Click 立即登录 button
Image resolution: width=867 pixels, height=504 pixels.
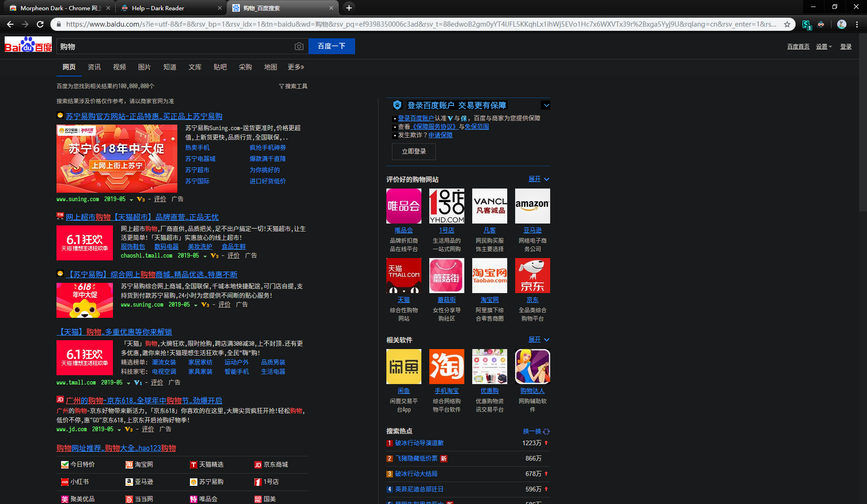pyautogui.click(x=414, y=152)
